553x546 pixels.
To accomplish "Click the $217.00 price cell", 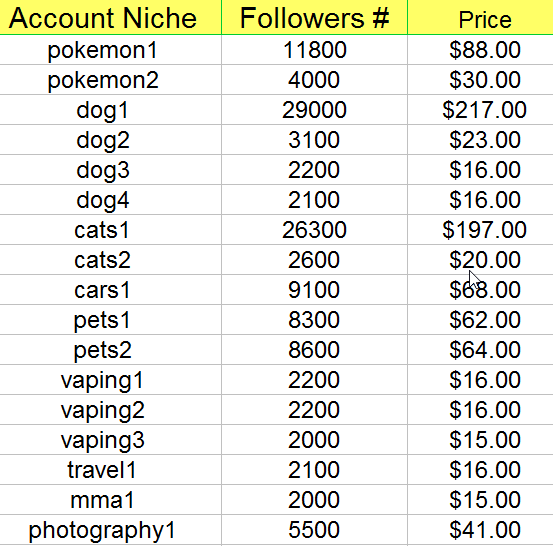I will pos(480,110).
